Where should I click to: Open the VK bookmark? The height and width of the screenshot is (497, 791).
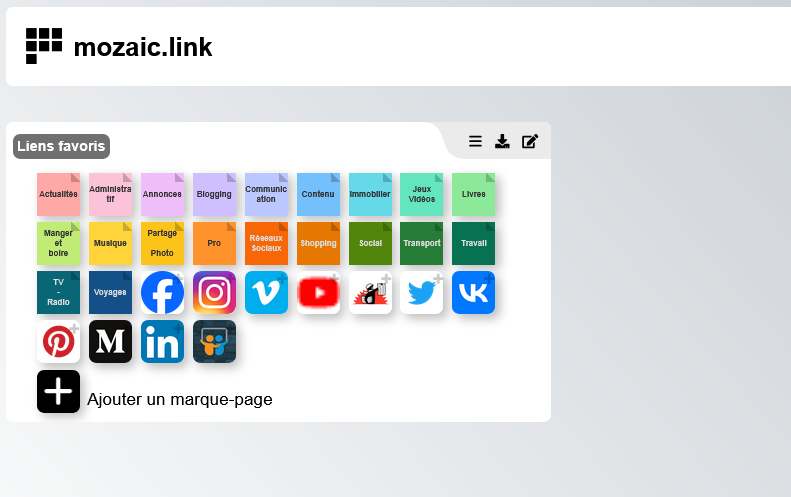pos(474,292)
